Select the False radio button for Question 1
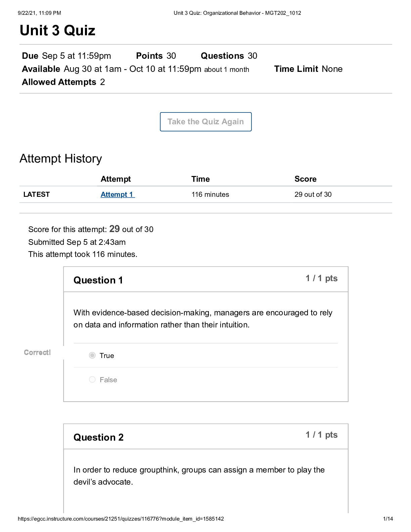 pos(92,380)
